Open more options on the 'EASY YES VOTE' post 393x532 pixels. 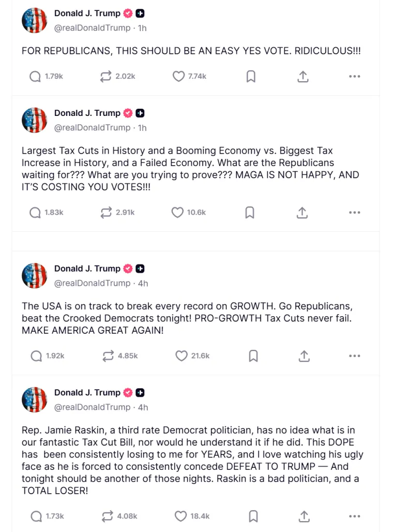coord(355,77)
